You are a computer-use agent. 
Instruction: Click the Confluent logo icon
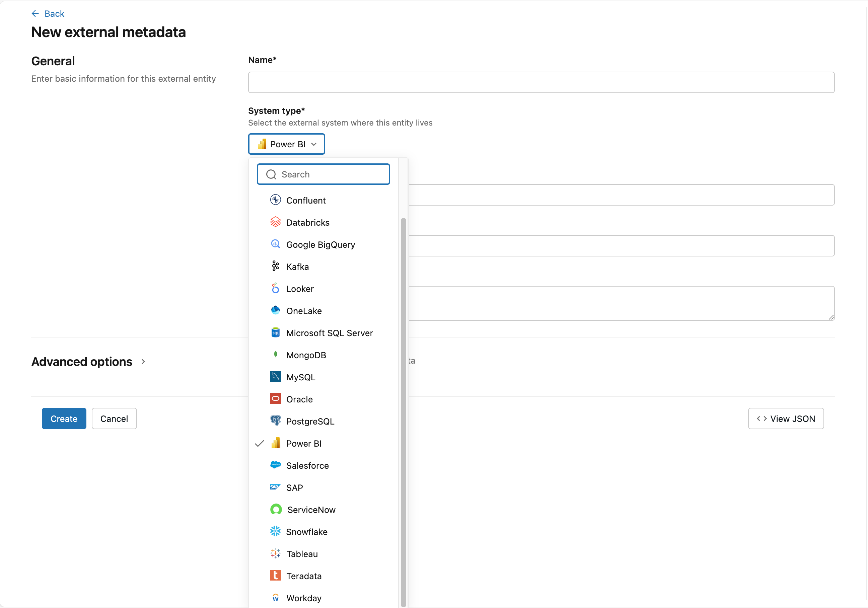275,200
